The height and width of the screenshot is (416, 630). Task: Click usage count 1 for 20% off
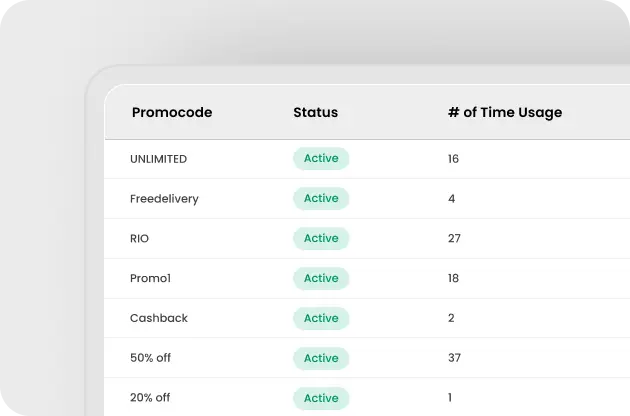tap(450, 398)
